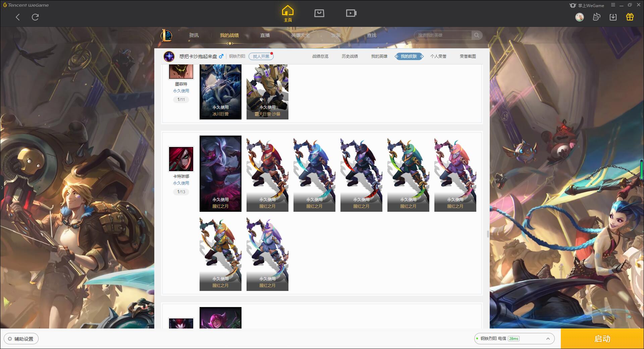Viewport: 644px width, 349px height.
Task: Expand the left side panel arrow
Action: pyautogui.click(x=2, y=187)
